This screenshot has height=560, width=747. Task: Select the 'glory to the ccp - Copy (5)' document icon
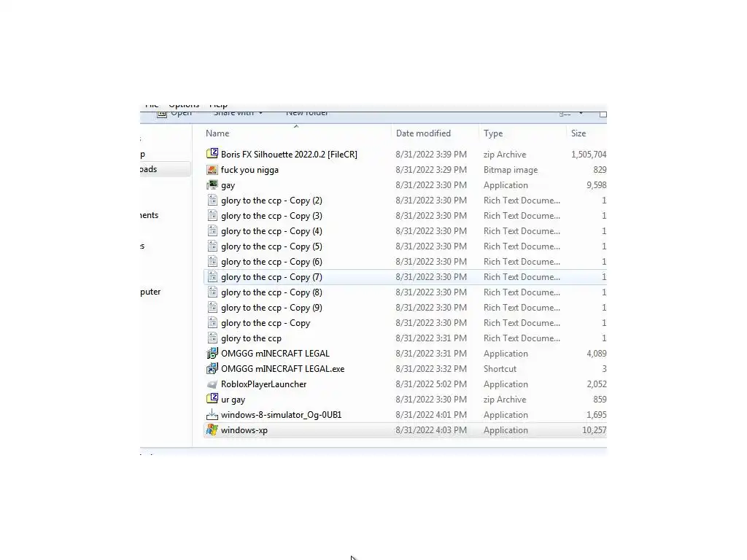coord(212,246)
